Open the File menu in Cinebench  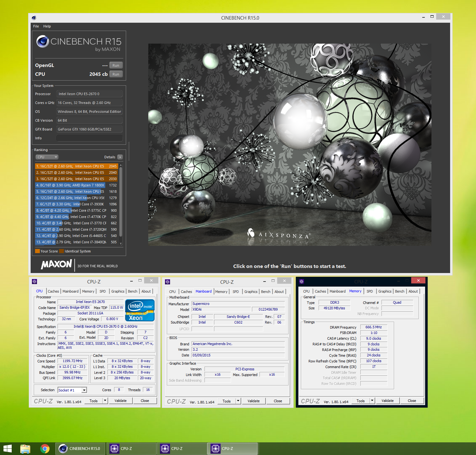[x=36, y=26]
